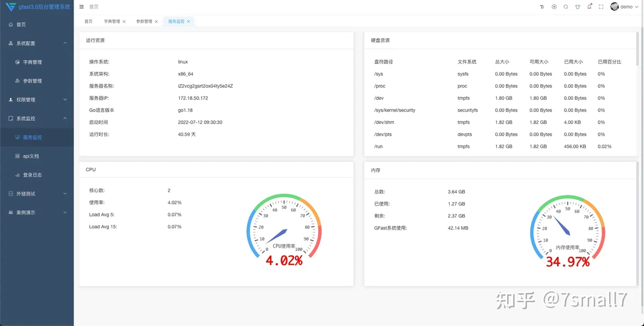Open the font size (Tr) setting

542,7
